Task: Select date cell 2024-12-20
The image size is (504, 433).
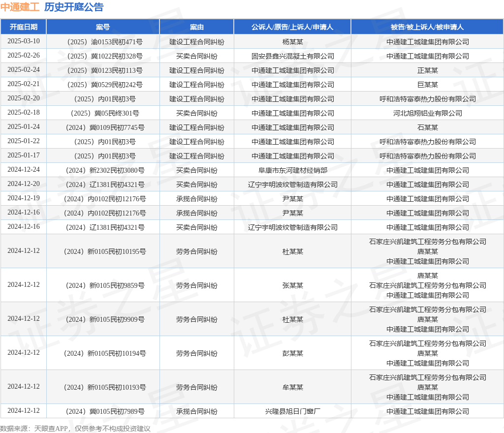Action: pyautogui.click(x=24, y=184)
